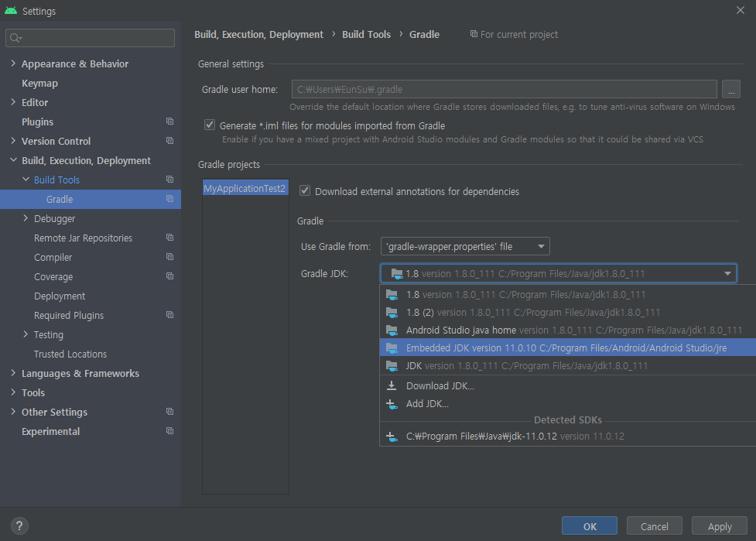Select Android Studio java home option
This screenshot has width=756, height=541.
[567, 330]
